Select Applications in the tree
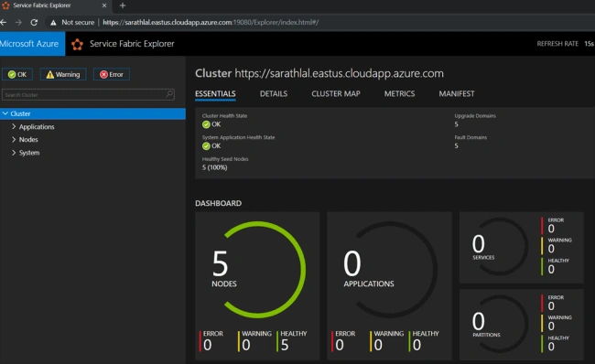595x364 pixels. 37,126
